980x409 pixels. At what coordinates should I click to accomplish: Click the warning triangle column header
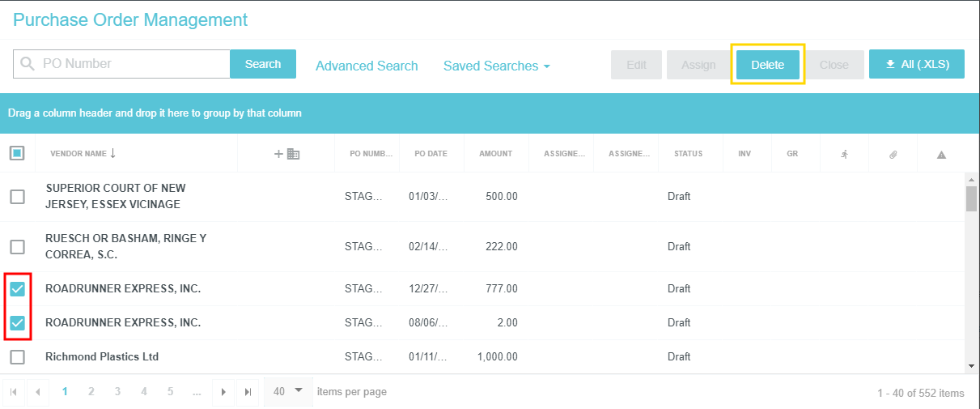tap(941, 154)
